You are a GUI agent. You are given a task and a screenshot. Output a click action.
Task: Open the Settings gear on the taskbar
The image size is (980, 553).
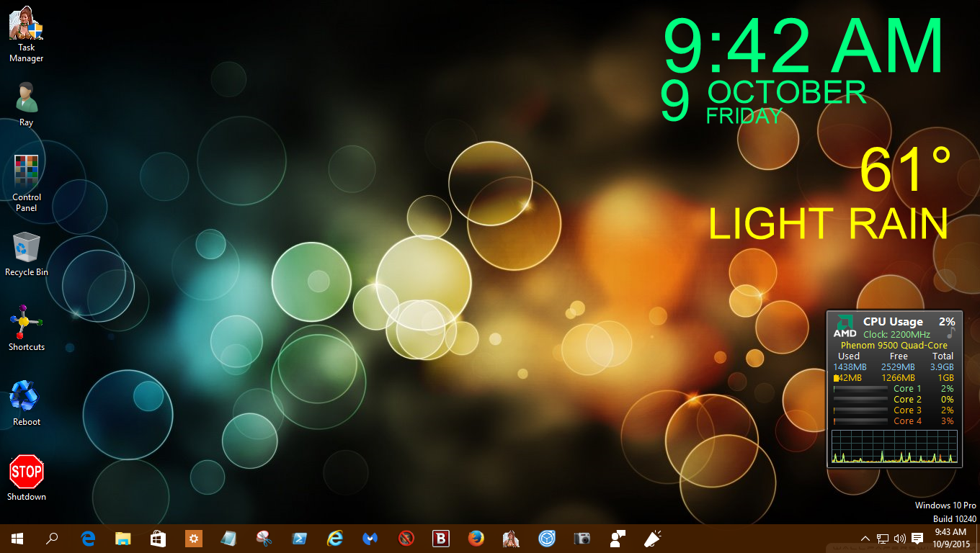coord(193,539)
